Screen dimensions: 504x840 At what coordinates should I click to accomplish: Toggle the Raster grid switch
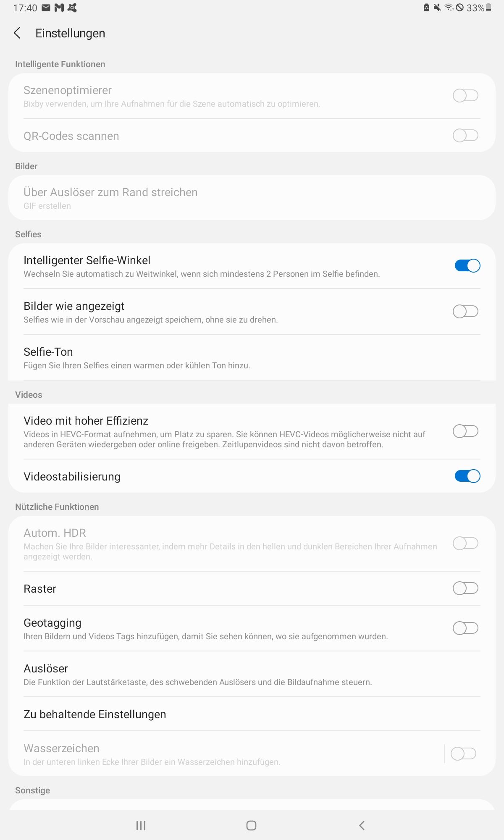(x=465, y=588)
